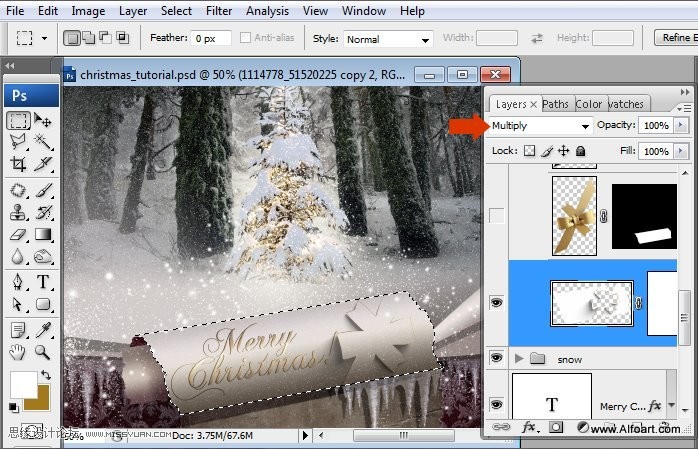Show the hidden gold bow layer
The height and width of the screenshot is (449, 698).
click(x=496, y=216)
